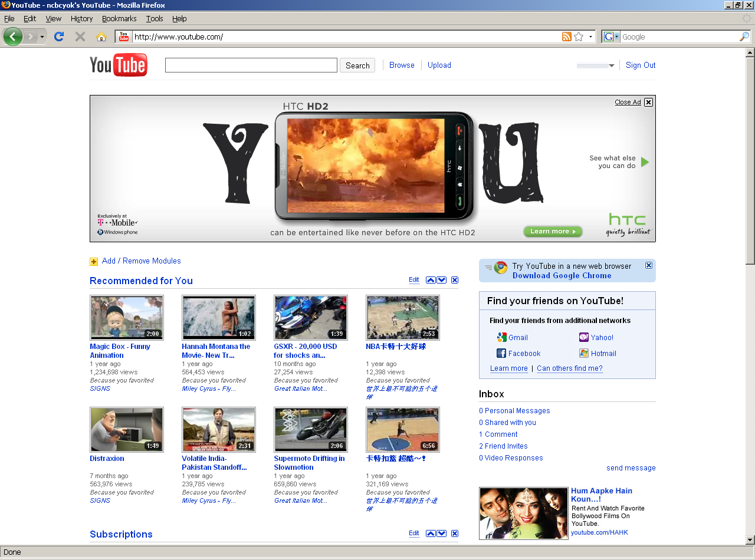
Task: Play the Distraxion video thumbnail
Action: (x=127, y=430)
